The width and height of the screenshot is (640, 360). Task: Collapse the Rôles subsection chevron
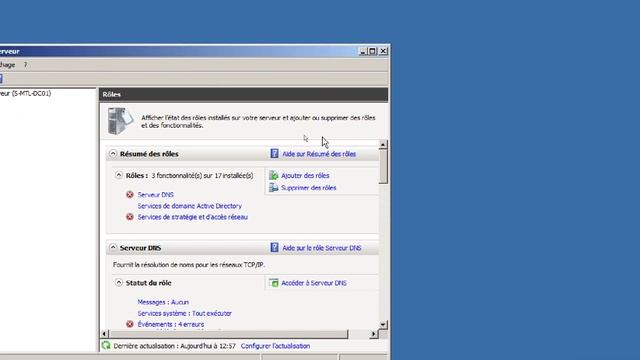point(119,175)
